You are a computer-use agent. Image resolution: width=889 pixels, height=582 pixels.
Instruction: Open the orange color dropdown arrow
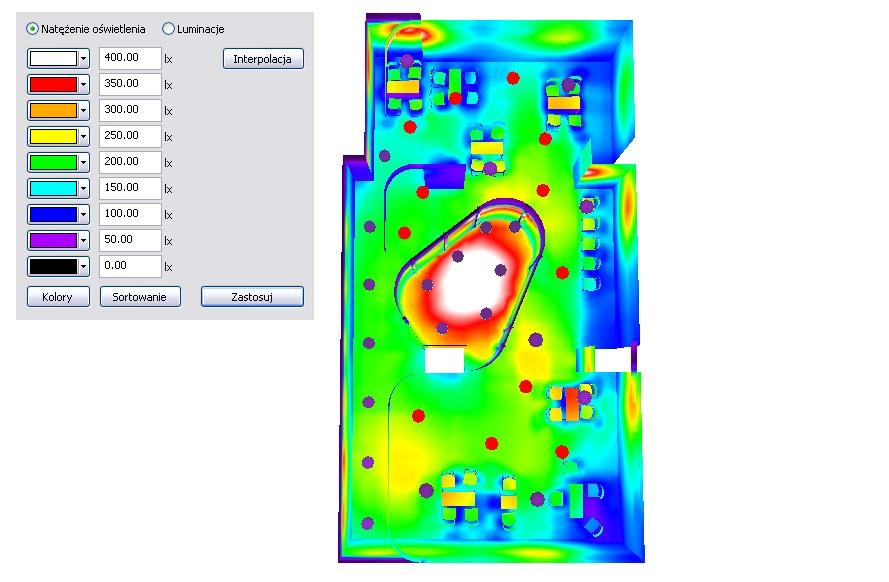[84, 111]
